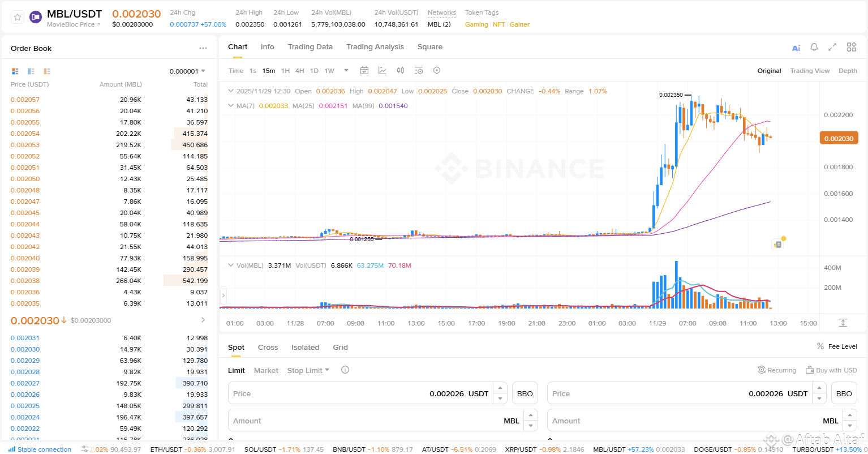
Task: Step the left Price field up or down
Action: 500,393
